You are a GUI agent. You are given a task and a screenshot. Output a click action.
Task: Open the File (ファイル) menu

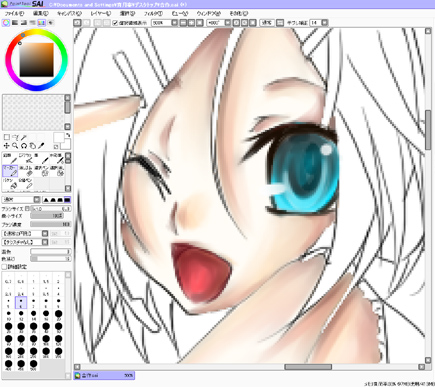[14, 14]
